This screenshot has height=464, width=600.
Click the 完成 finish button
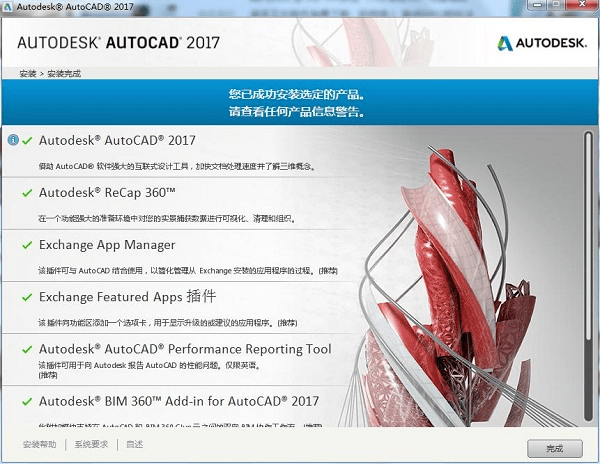coord(554,448)
